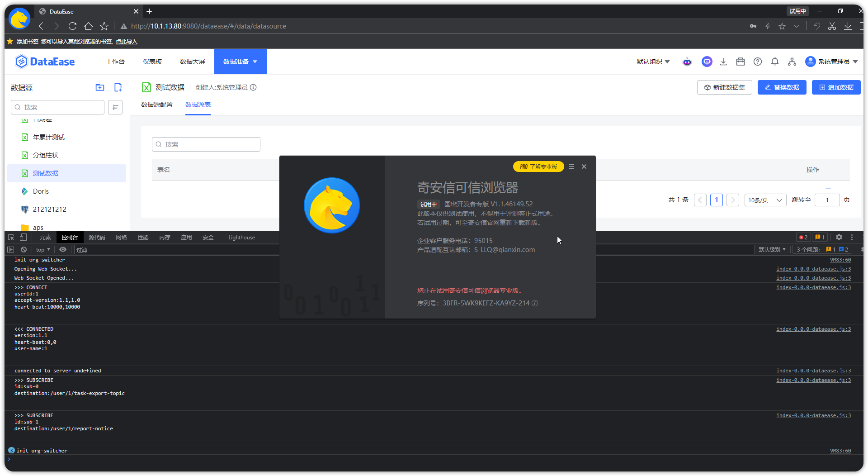Open the 网络 tab in DevTools
The width and height of the screenshot is (868, 476).
click(121, 237)
